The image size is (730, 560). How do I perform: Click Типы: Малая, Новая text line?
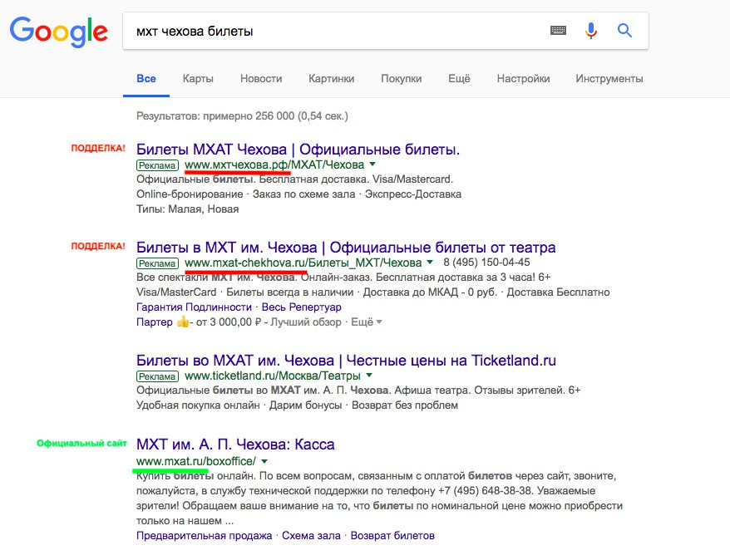[188, 209]
